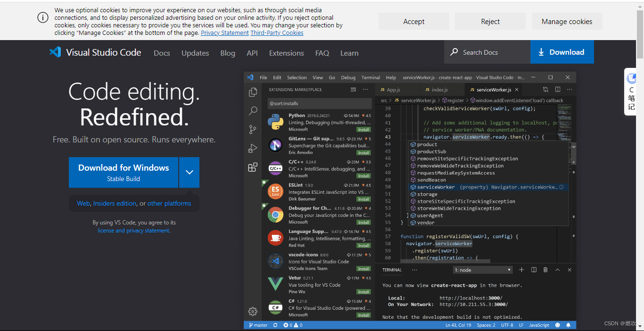Click the terminal panel ellipsis overflow
Image resolution: width=644 pixels, height=331 pixels.
coord(414,270)
